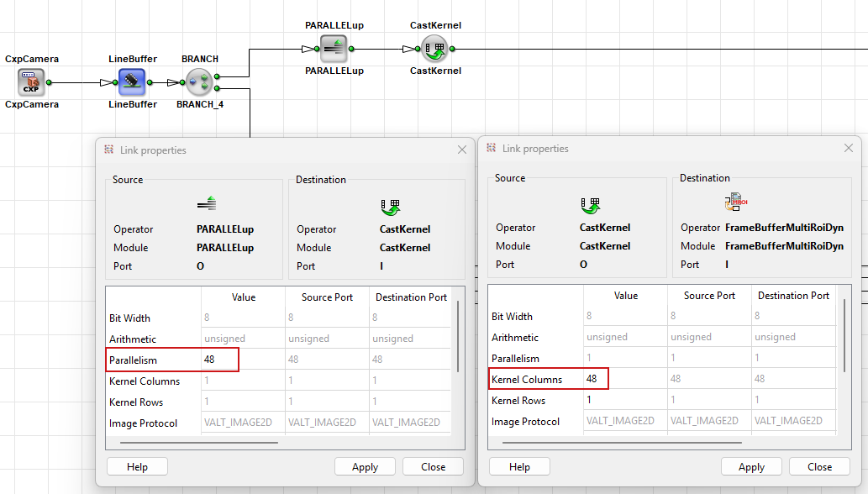Click LineBuffer input port dot
The width and height of the screenshot is (868, 494).
point(115,82)
